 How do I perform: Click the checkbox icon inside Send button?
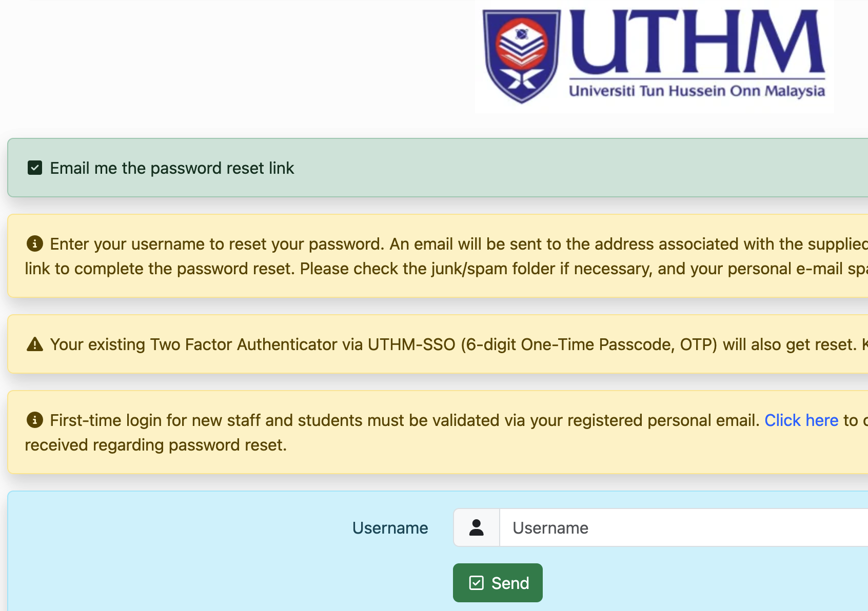point(476,583)
